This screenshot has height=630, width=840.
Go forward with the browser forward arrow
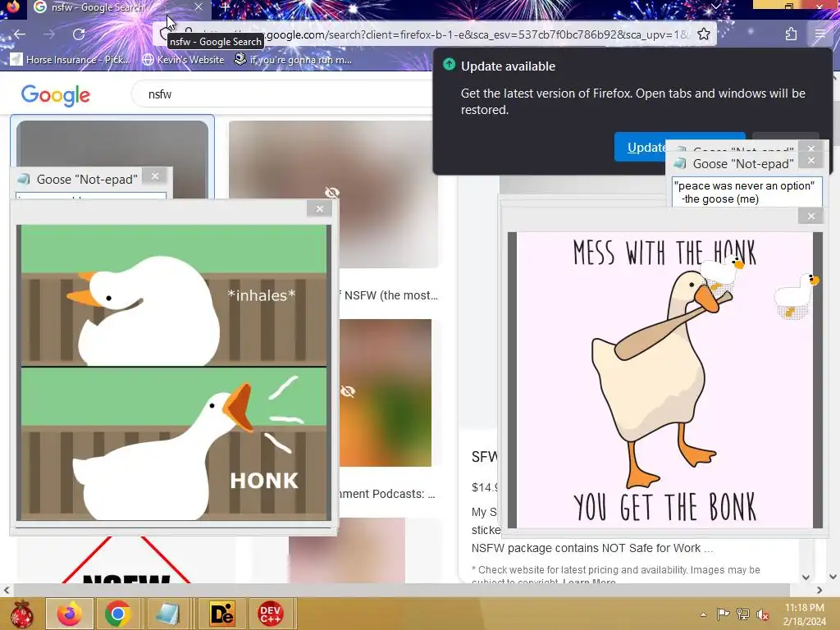[x=49, y=34]
